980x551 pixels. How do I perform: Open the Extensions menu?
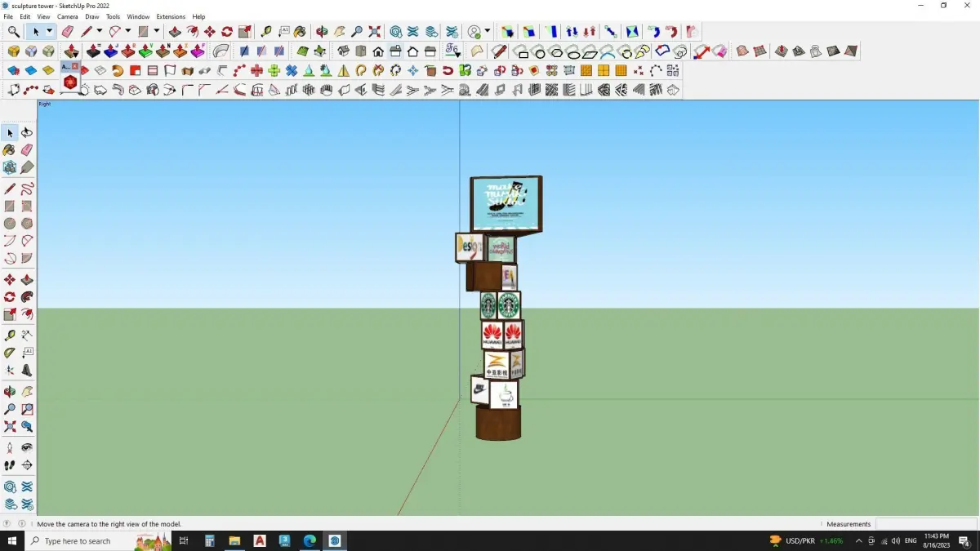point(171,16)
